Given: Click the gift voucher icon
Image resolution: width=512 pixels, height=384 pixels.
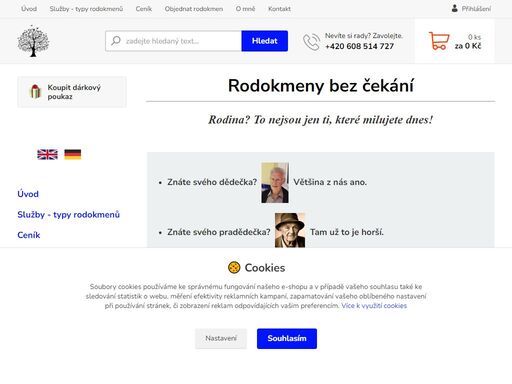Looking at the screenshot, I should click(x=35, y=92).
